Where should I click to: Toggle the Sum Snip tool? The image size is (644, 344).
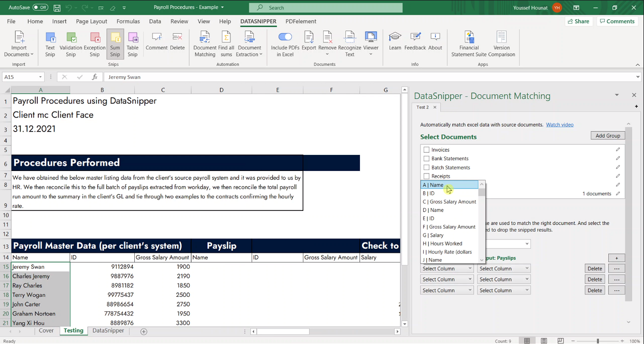pyautogui.click(x=115, y=44)
